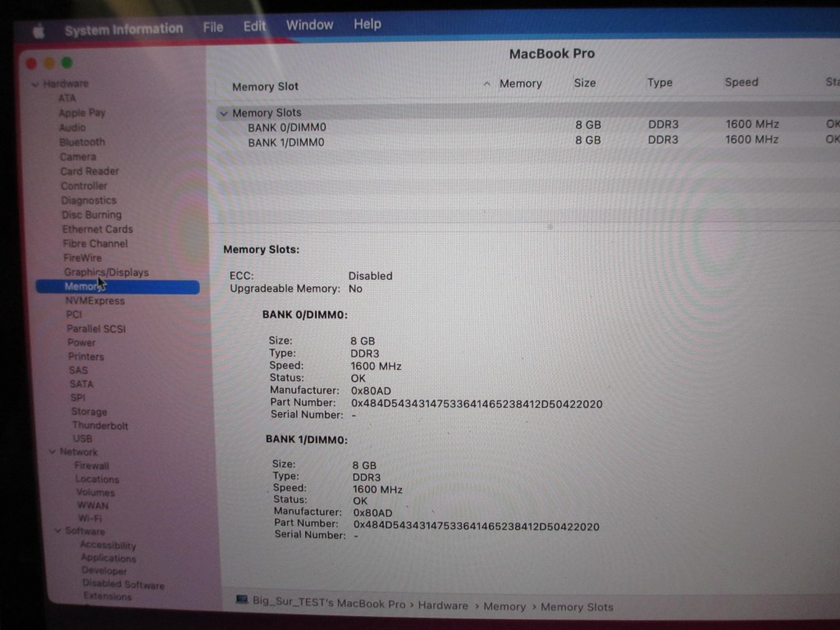840x630 pixels.
Task: Click the sort arrow beside Memory Slot header
Action: coord(487,84)
